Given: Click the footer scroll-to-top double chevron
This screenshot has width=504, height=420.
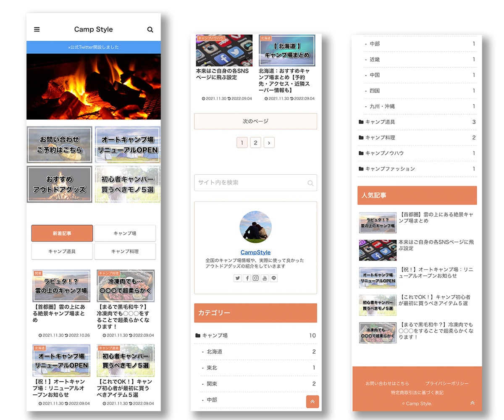Looking at the screenshot, I should (472, 403).
